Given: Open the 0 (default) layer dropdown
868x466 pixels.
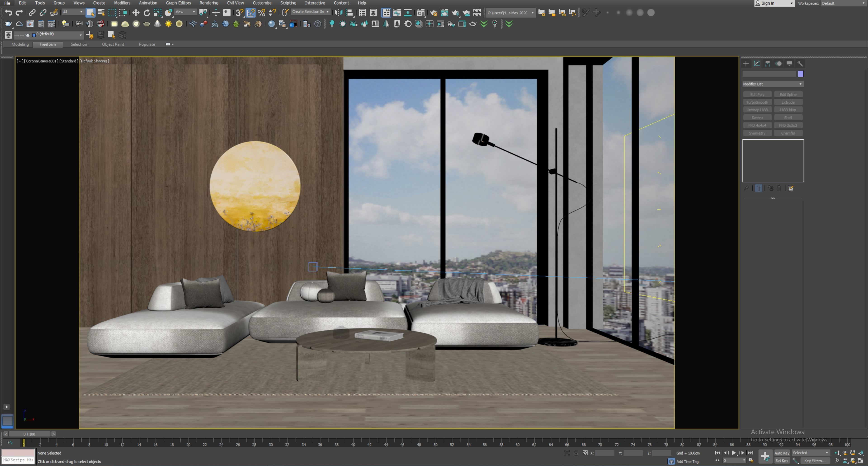Looking at the screenshot, I should 80,35.
